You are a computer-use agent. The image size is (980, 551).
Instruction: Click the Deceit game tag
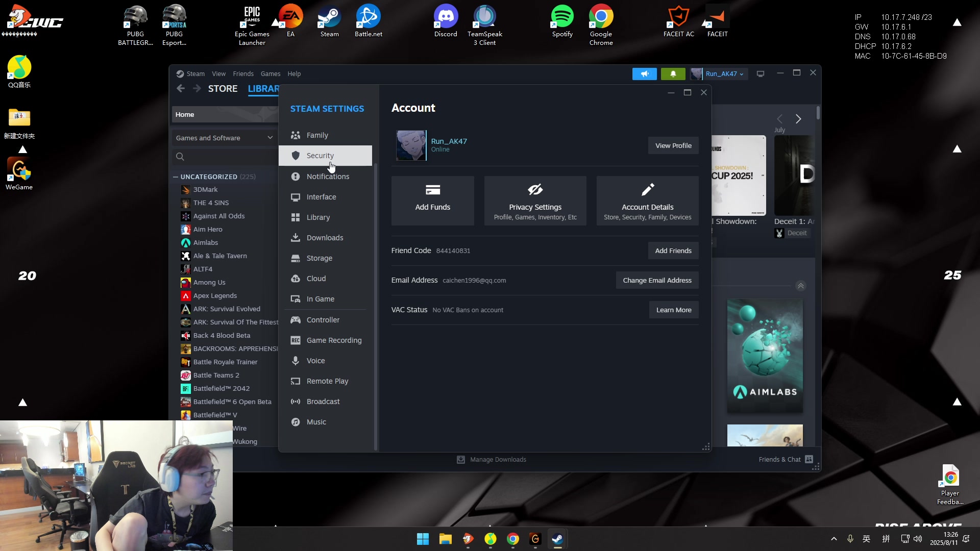click(792, 233)
